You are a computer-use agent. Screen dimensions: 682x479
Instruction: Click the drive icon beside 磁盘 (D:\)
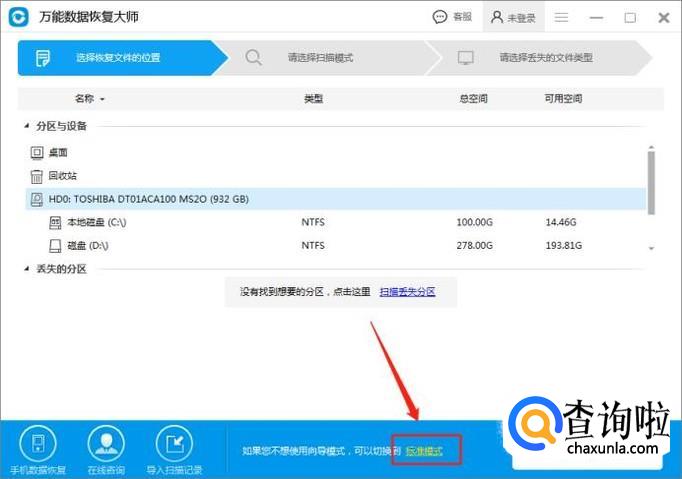55,246
